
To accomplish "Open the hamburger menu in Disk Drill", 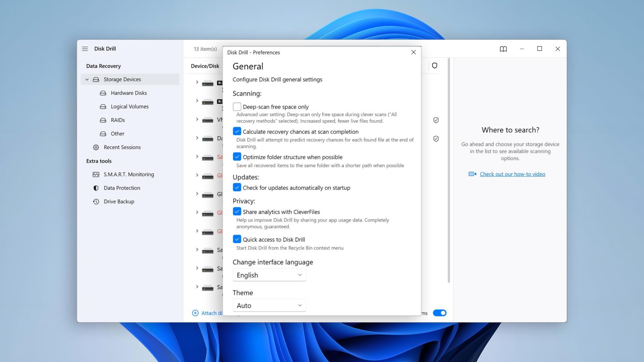I will 85,49.
